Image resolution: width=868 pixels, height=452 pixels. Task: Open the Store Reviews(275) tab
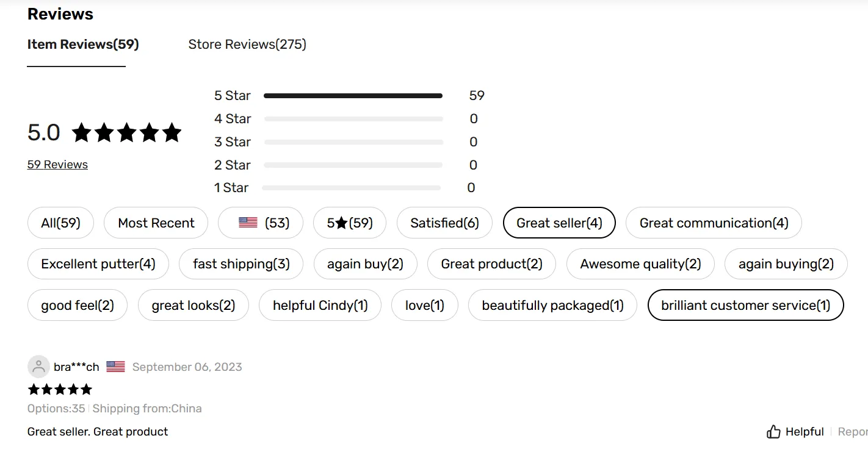[247, 45]
